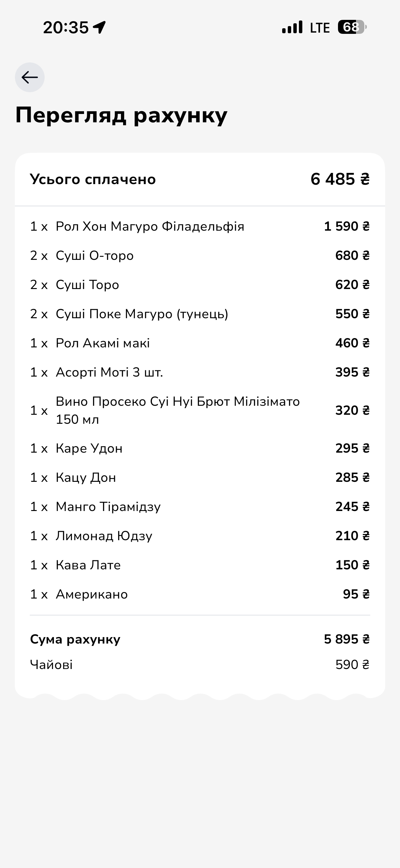
Task: Select Суші Поке Магуро (тунець) row
Action: 200,314
